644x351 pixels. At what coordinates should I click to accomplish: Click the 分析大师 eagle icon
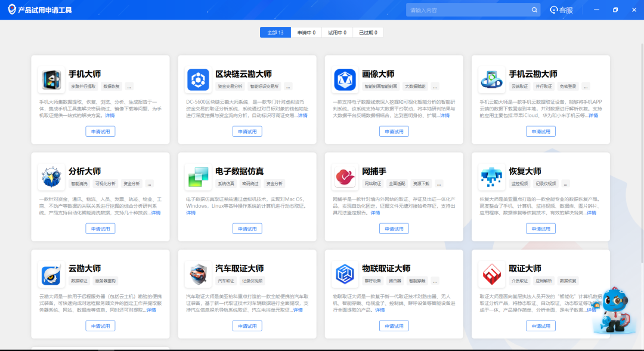point(51,177)
